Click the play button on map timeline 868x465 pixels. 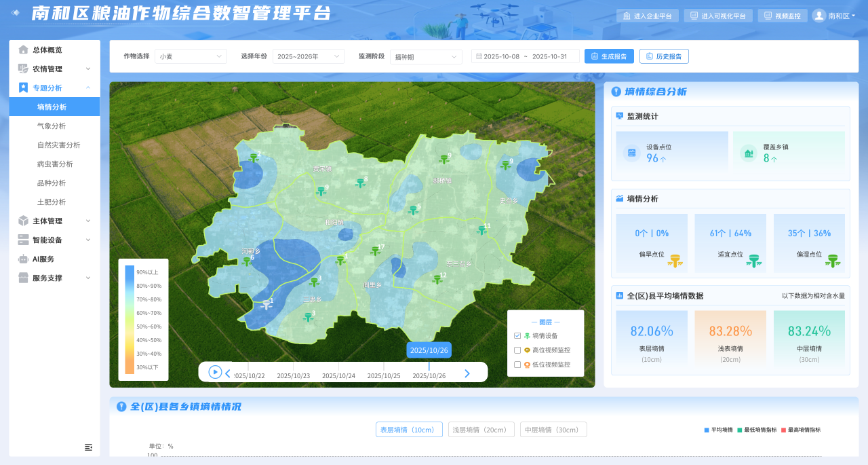coord(215,372)
